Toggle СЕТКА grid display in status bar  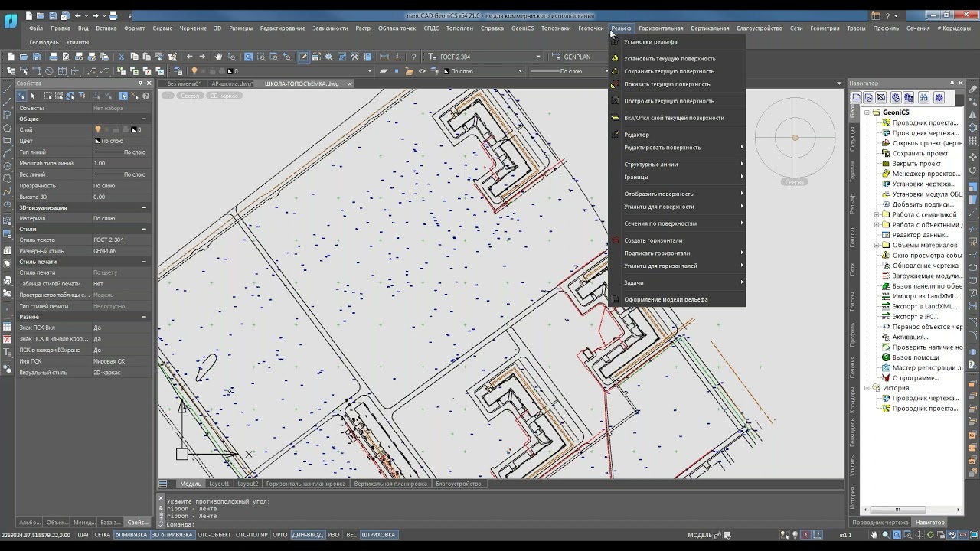point(102,535)
